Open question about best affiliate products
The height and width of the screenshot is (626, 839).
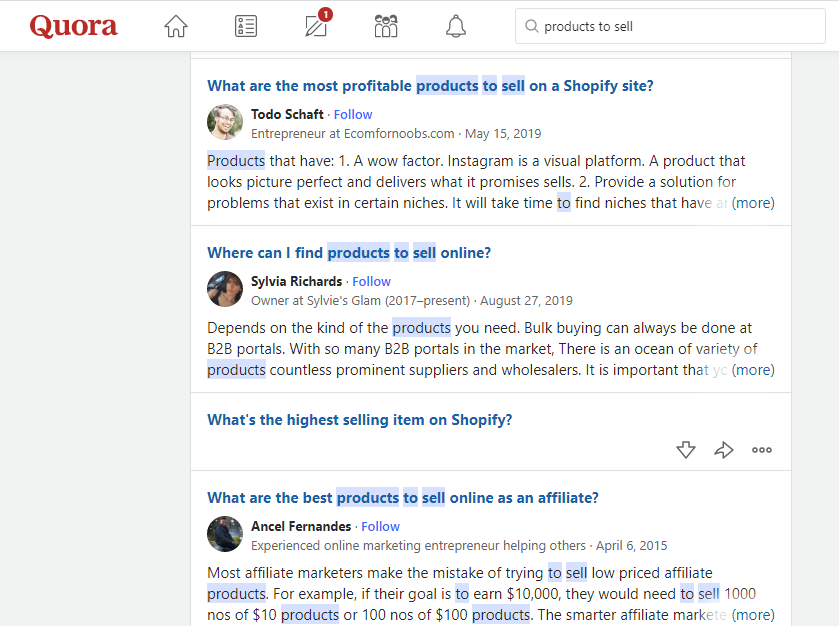tap(403, 498)
